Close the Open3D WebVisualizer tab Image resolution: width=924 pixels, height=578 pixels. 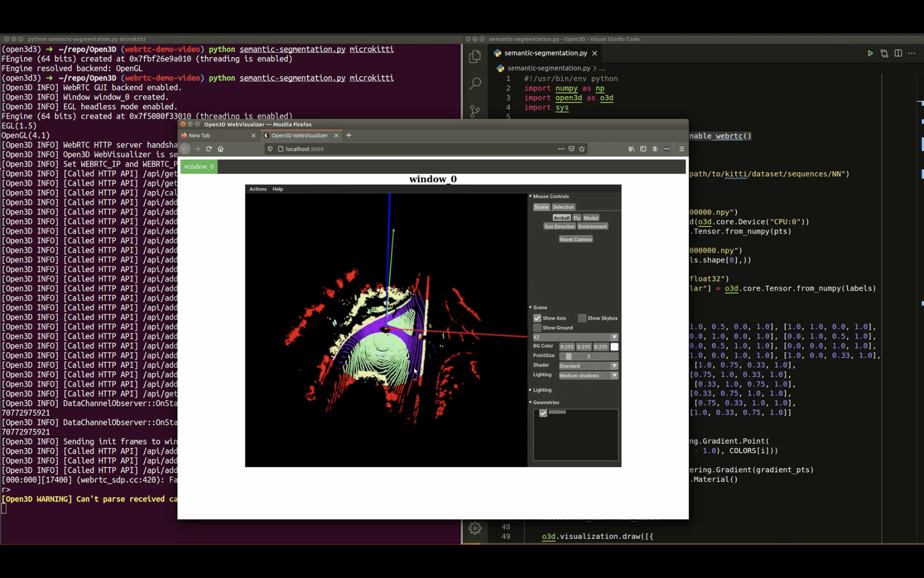point(336,135)
